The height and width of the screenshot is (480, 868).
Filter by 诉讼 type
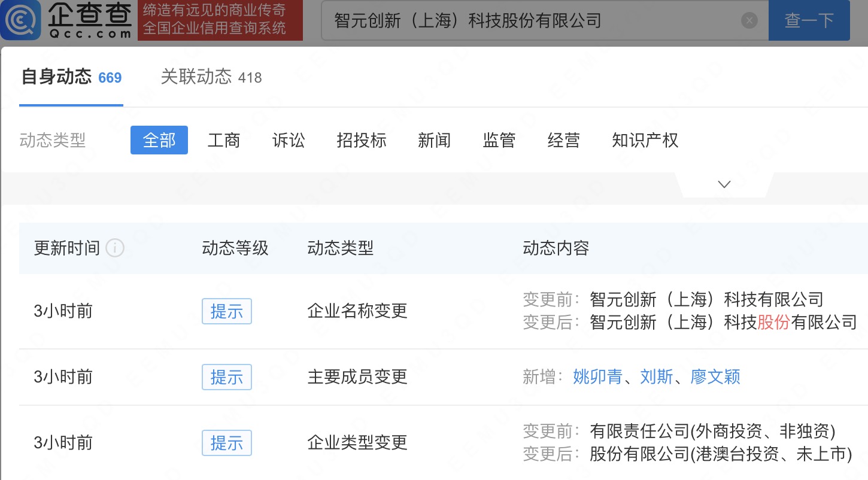pos(289,140)
